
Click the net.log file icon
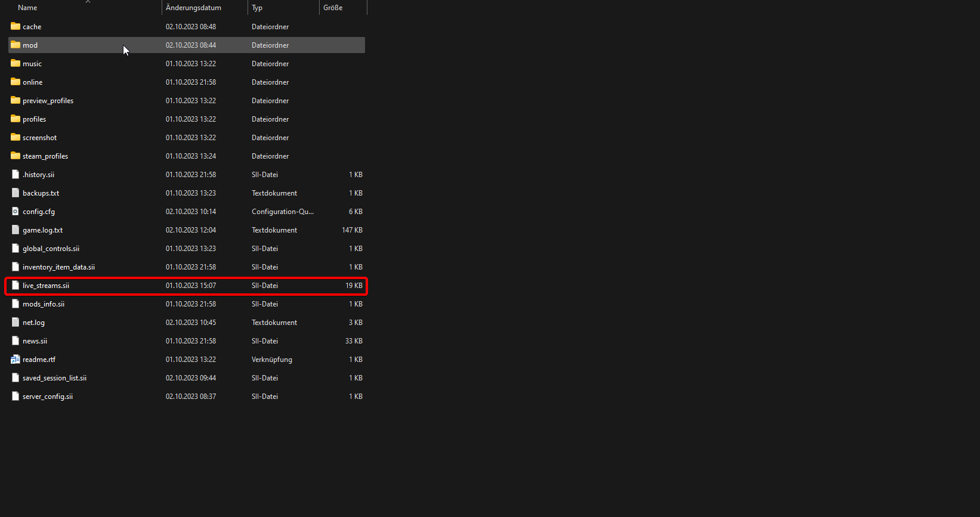point(16,322)
